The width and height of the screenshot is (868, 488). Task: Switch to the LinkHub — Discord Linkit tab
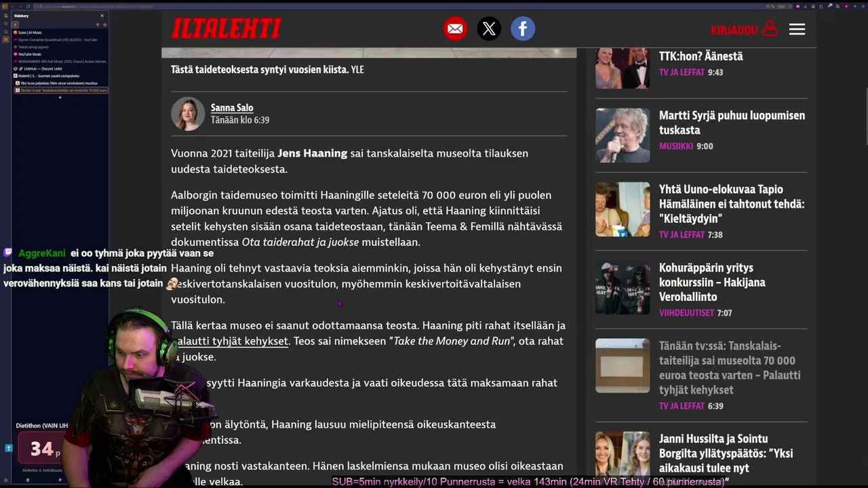point(60,68)
